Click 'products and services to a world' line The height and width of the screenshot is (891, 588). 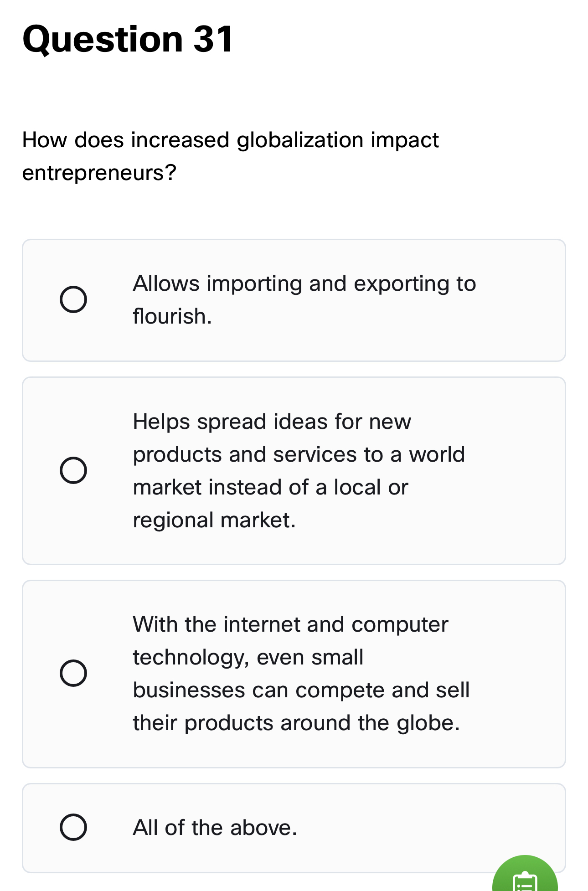[x=299, y=454]
